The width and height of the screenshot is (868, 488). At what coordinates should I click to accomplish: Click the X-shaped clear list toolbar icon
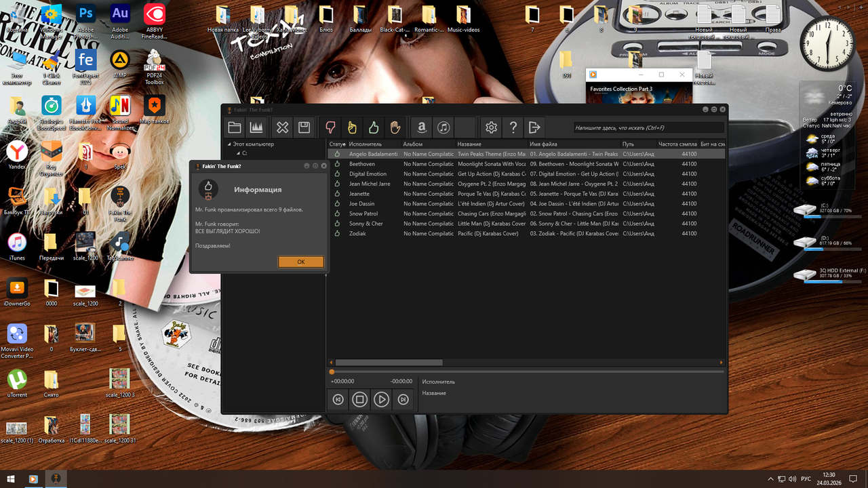point(283,127)
